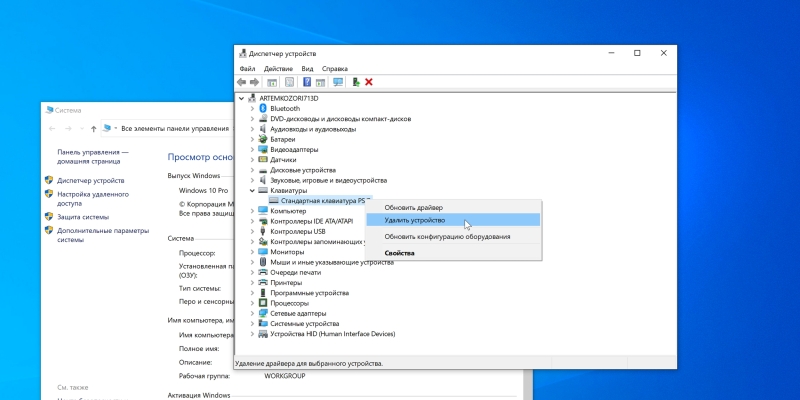Image resolution: width=800 pixels, height=400 pixels.
Task: Expand the Мониторы device category
Action: (252, 252)
